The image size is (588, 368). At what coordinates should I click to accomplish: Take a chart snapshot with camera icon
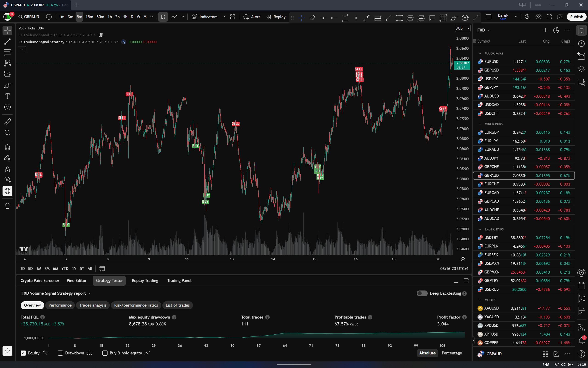coord(560,17)
